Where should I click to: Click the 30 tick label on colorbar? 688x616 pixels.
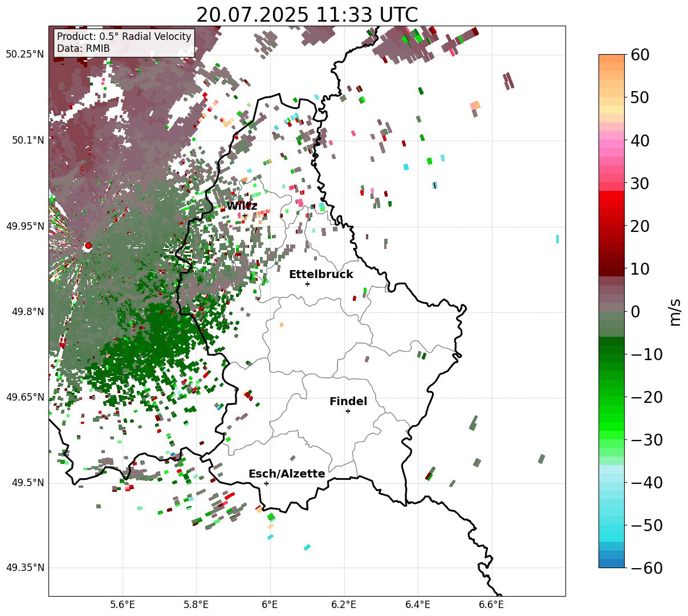(x=639, y=183)
